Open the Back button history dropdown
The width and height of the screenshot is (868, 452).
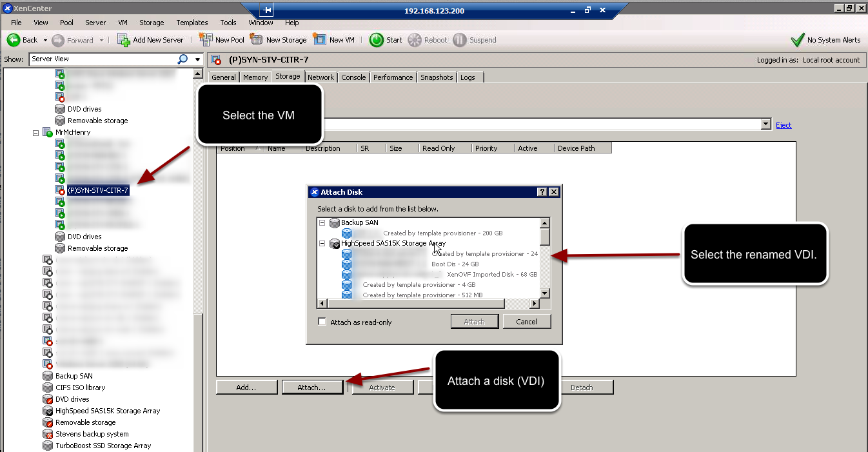pyautogui.click(x=46, y=40)
